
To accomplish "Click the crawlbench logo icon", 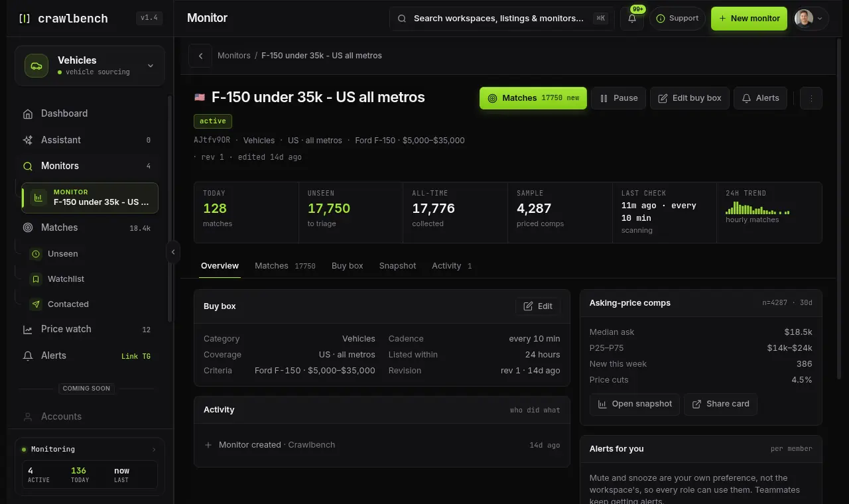I will click(x=25, y=19).
